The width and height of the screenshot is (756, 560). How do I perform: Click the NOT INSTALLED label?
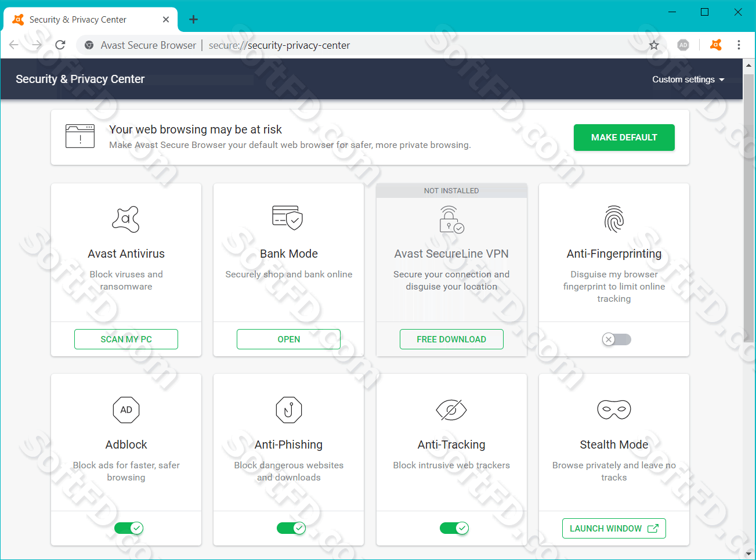tap(451, 191)
